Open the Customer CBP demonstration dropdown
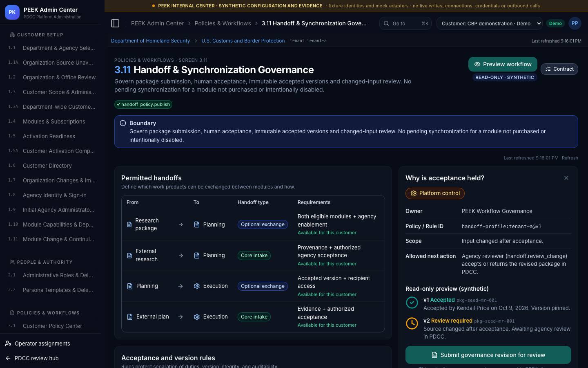 pyautogui.click(x=490, y=23)
